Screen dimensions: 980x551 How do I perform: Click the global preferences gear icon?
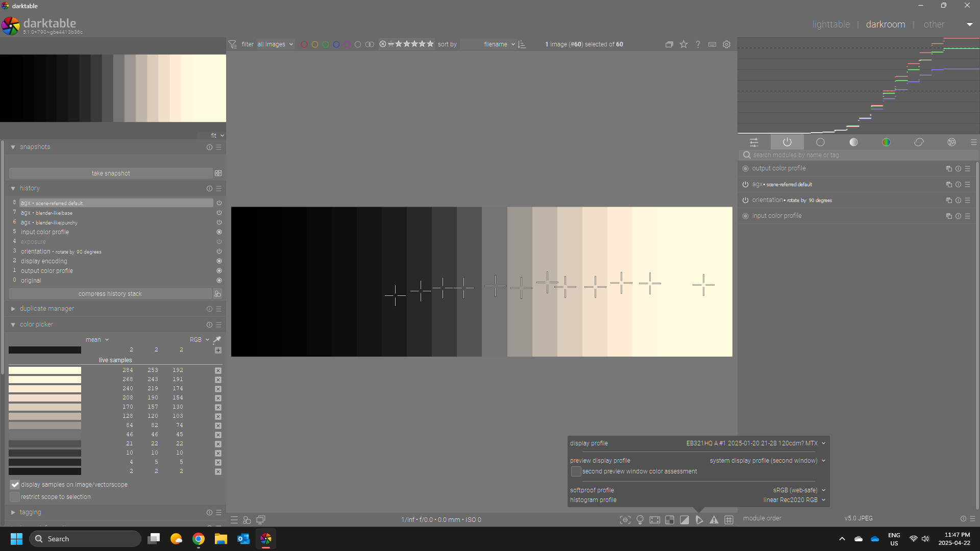[726, 44]
